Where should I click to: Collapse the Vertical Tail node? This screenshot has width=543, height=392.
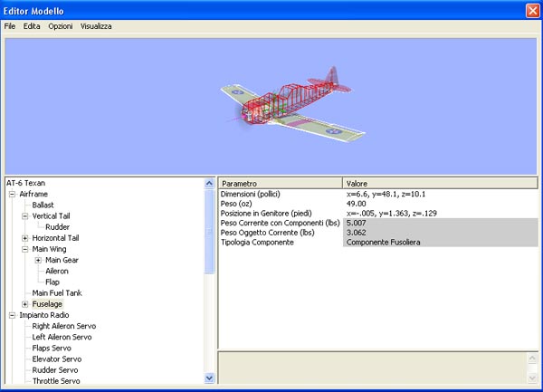coord(25,216)
